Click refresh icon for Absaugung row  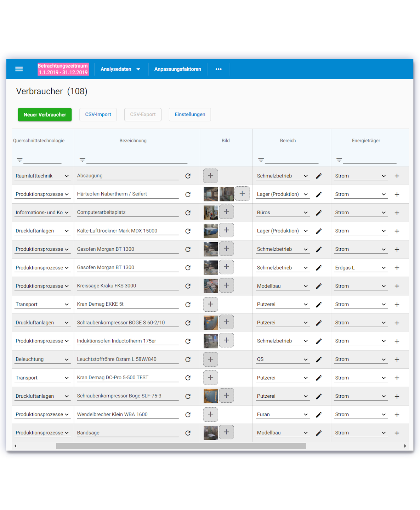(x=188, y=176)
